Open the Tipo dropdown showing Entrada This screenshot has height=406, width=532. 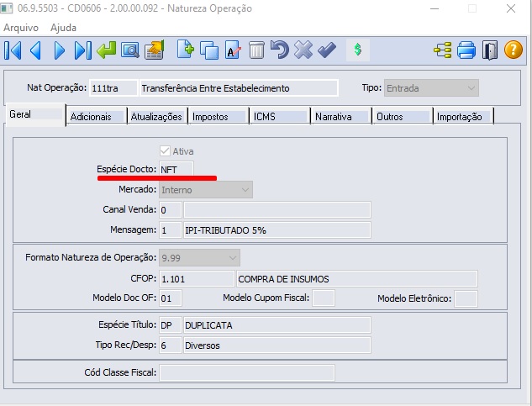coord(431,88)
